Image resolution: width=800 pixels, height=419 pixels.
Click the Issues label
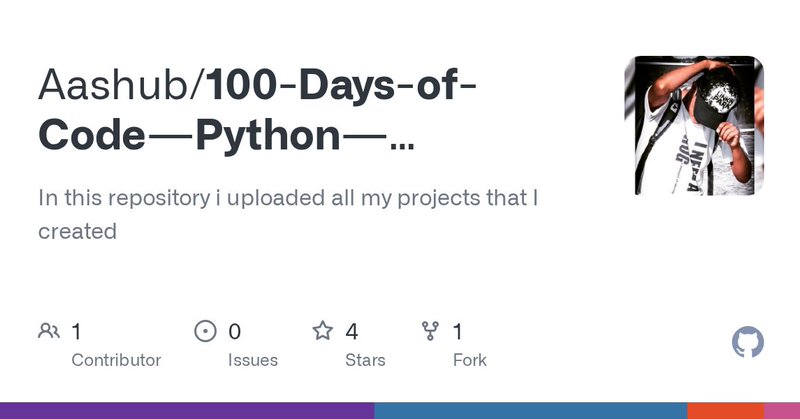tap(253, 360)
